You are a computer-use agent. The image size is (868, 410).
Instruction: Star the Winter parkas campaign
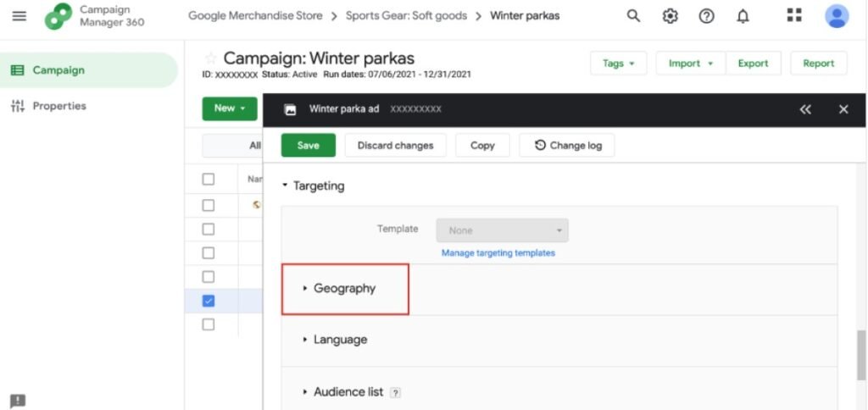211,58
